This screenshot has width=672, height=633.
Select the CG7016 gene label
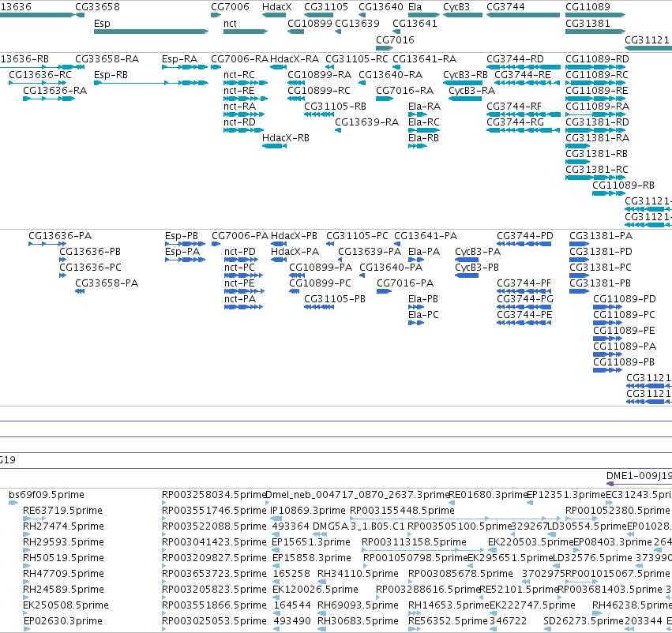click(395, 39)
